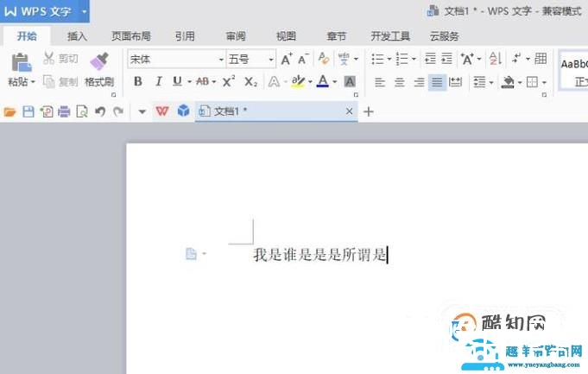Toggle subscript X₂ formatting
The width and height of the screenshot is (588, 374).
[250, 82]
